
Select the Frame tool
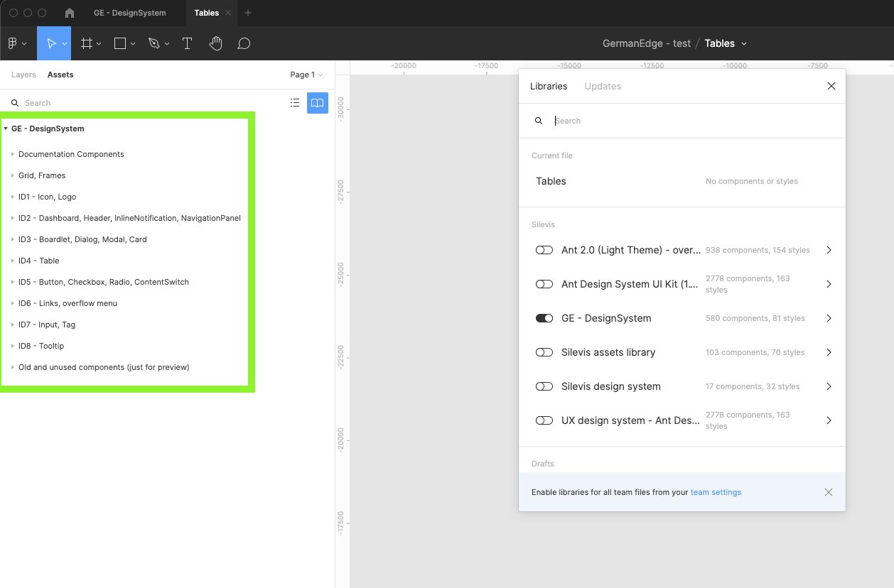[87, 43]
